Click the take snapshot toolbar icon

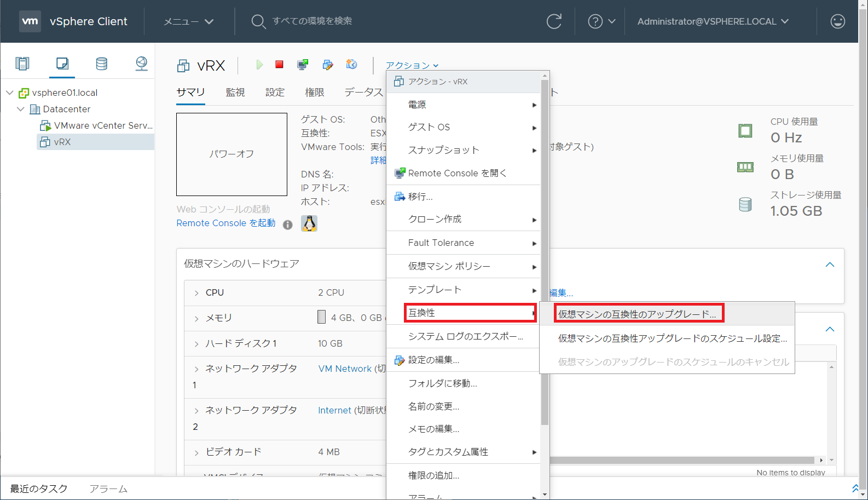pos(351,65)
